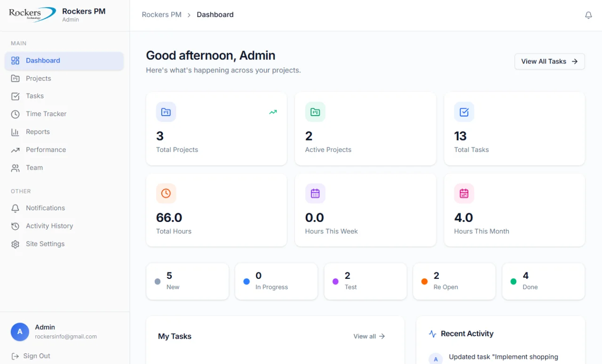The width and height of the screenshot is (602, 364).
Task: Click rockersinfo@gmail.com email text
Action: pyautogui.click(x=66, y=337)
